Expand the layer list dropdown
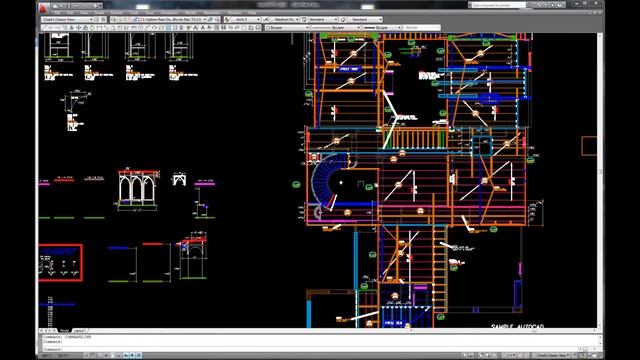640x360 pixels. click(x=204, y=20)
